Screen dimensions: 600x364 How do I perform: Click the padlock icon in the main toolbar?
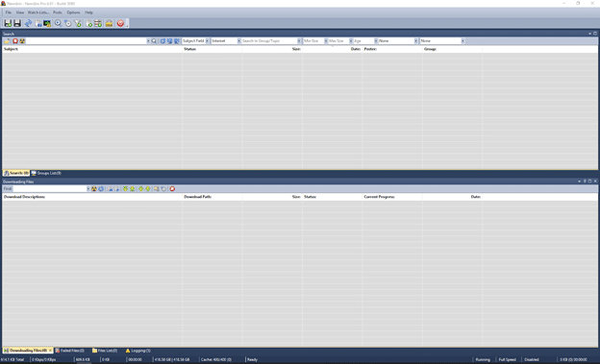[x=109, y=23]
